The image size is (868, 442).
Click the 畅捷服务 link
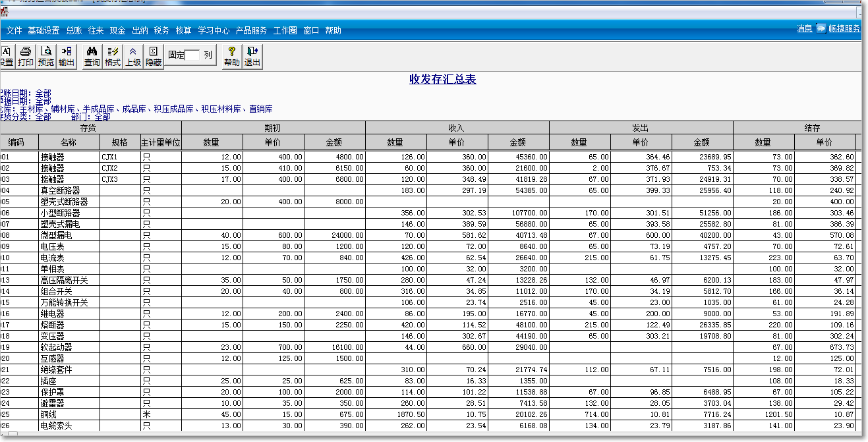point(844,29)
